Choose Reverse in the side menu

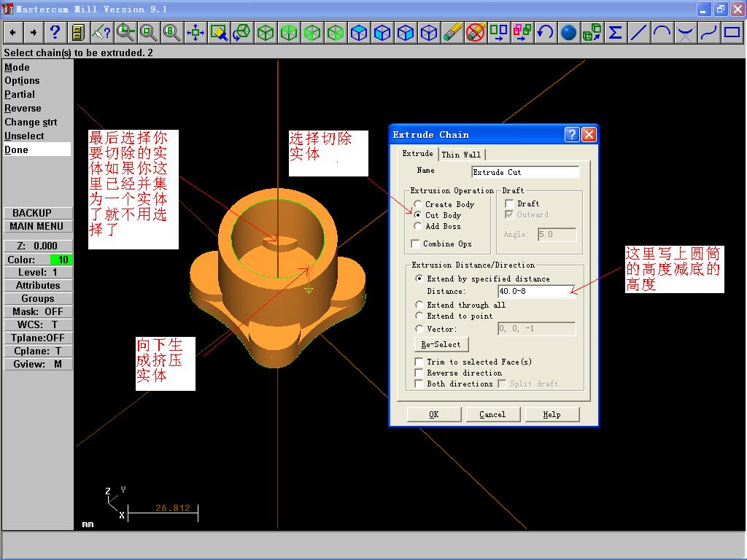(x=23, y=108)
